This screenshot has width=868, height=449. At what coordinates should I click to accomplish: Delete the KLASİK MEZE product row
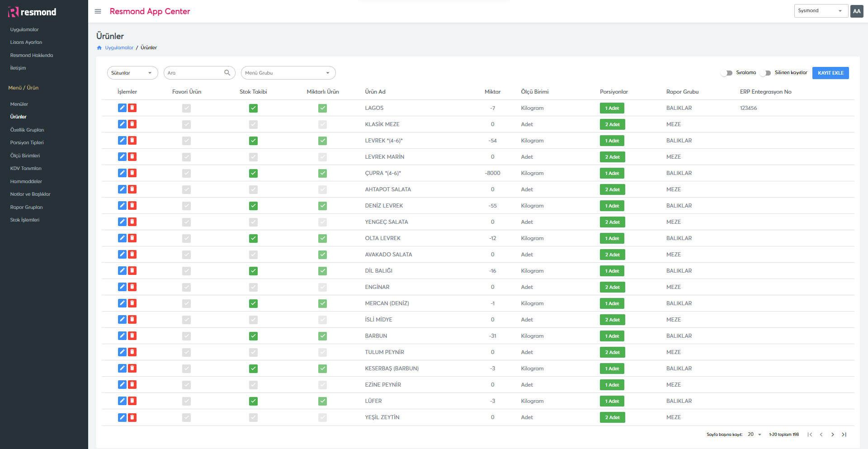pos(132,124)
